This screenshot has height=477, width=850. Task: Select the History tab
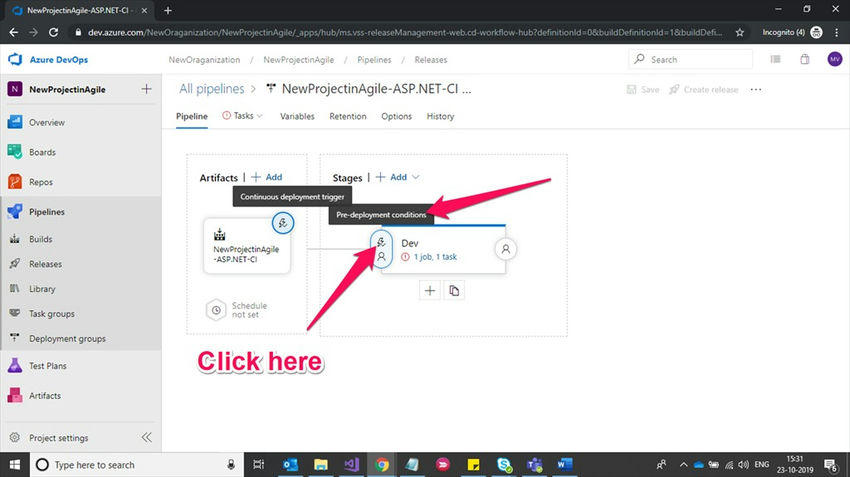(440, 117)
